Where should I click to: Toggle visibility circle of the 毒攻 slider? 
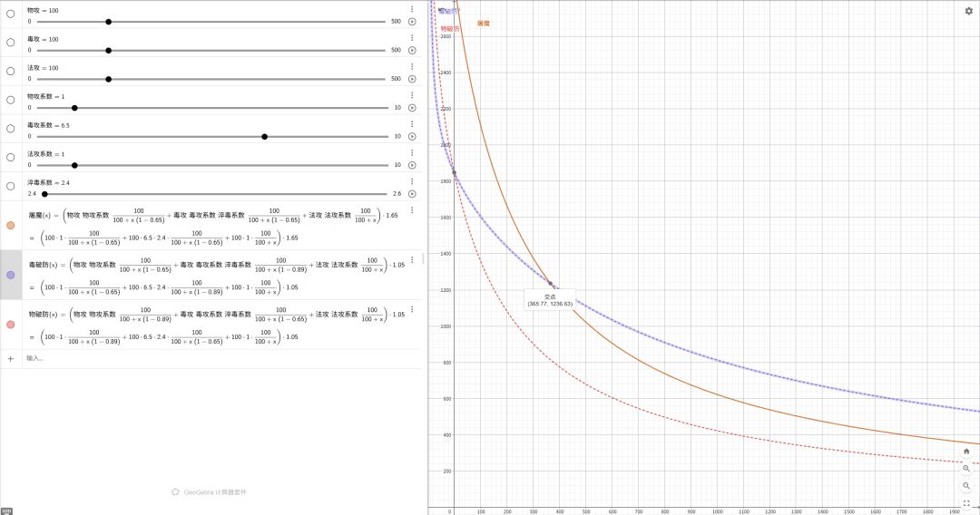[x=11, y=43]
